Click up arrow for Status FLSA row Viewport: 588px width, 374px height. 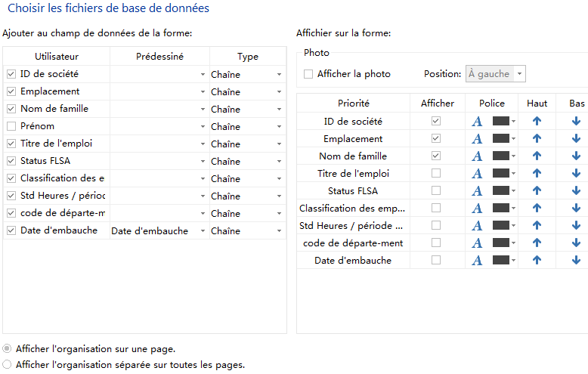[537, 190]
